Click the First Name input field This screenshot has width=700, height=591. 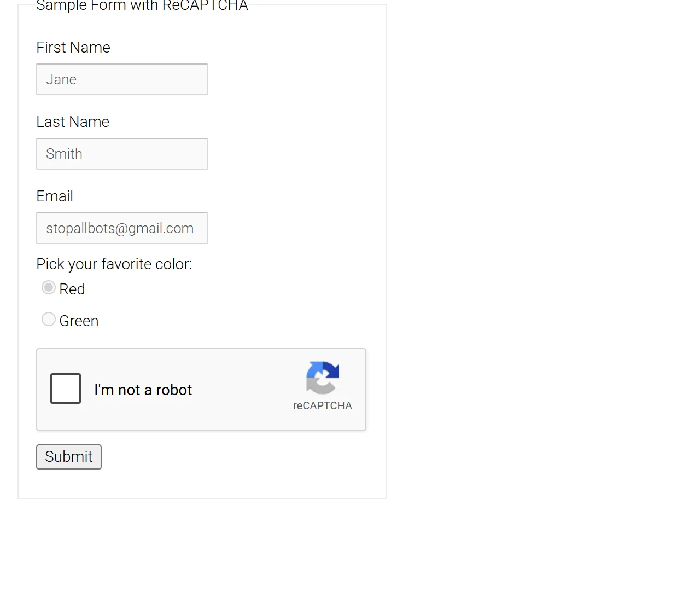tap(122, 79)
